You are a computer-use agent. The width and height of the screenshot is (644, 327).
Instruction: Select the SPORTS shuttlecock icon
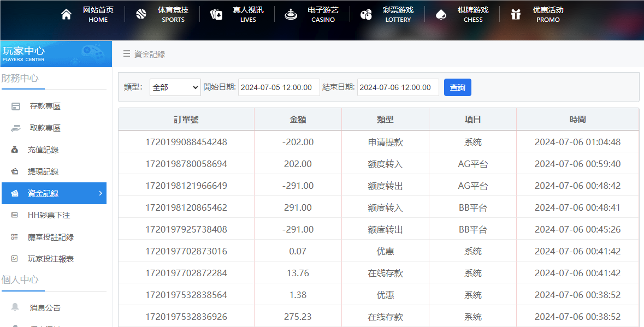[x=141, y=14]
